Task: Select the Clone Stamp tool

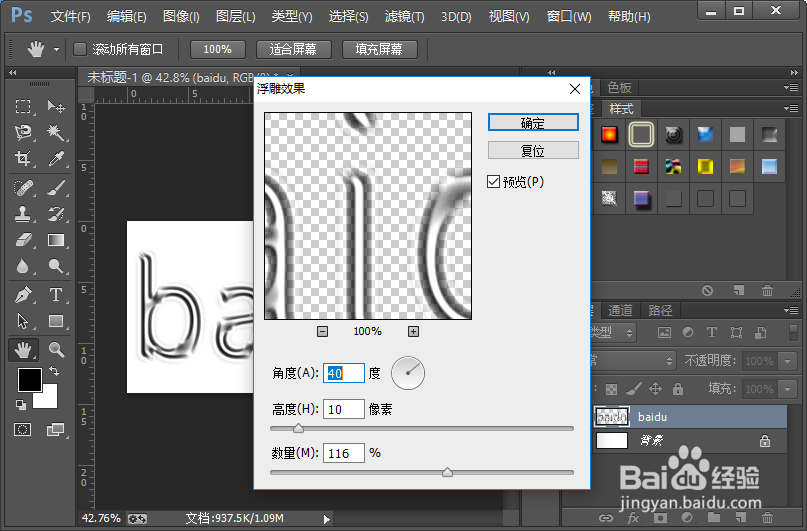Action: (x=23, y=214)
